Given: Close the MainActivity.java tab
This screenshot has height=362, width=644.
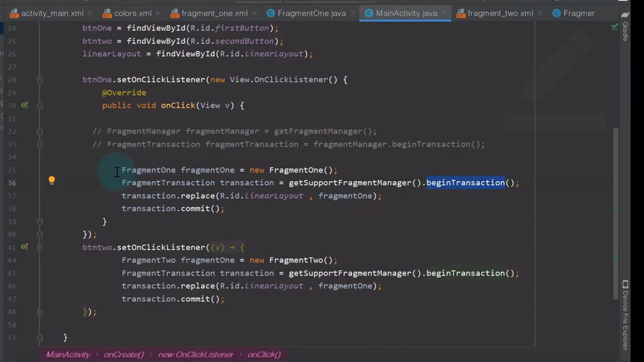Looking at the screenshot, I should point(444,14).
